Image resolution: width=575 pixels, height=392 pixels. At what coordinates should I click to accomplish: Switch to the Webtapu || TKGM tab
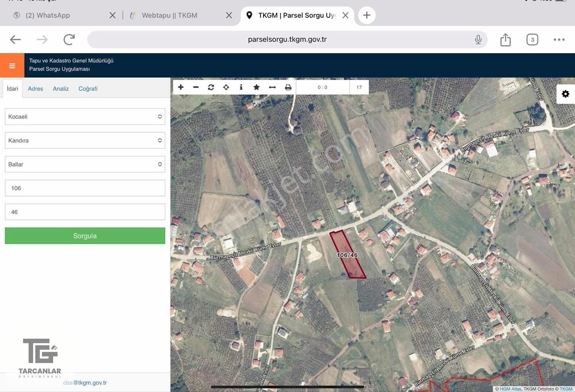tap(169, 15)
